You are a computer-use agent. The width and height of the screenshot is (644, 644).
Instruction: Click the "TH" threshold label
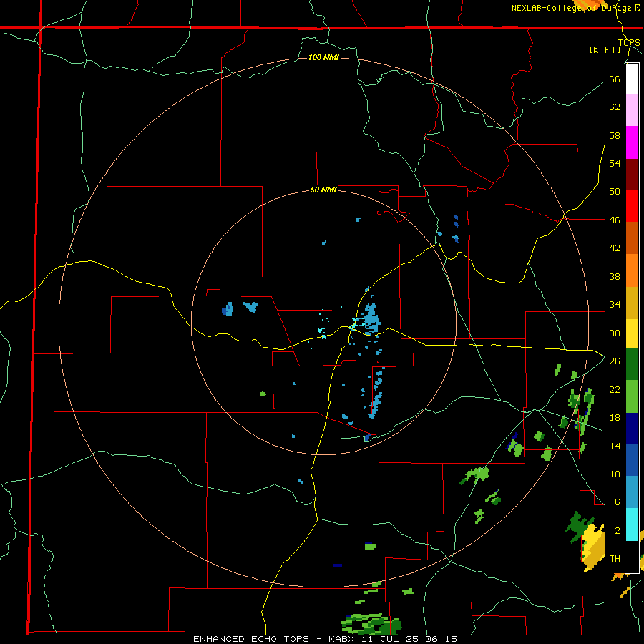coord(615,559)
